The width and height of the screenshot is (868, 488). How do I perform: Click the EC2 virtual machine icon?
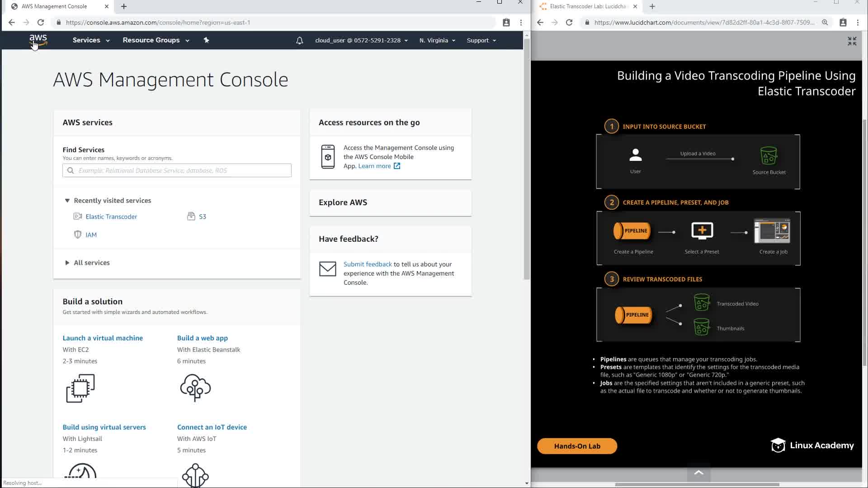click(80, 388)
